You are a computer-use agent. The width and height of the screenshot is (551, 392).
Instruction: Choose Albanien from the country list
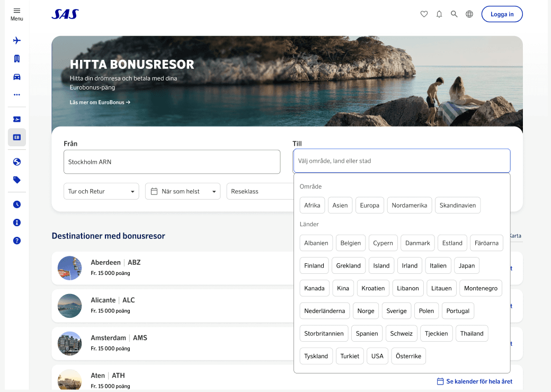point(316,243)
